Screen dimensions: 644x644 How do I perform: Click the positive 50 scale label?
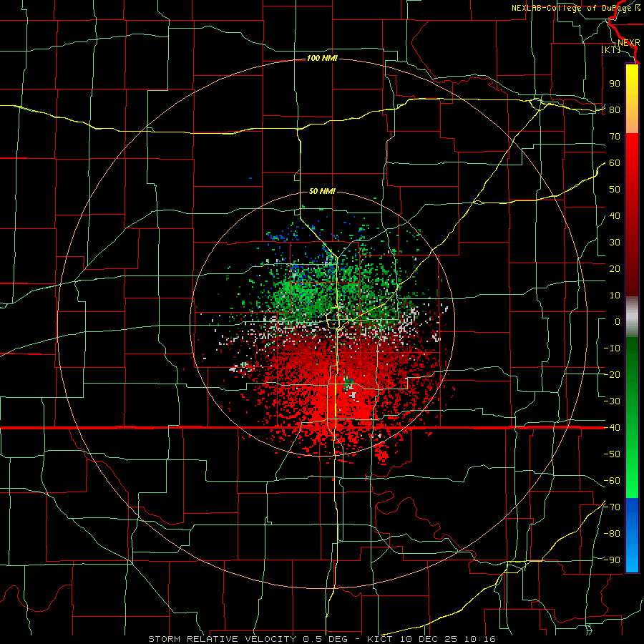pos(615,190)
